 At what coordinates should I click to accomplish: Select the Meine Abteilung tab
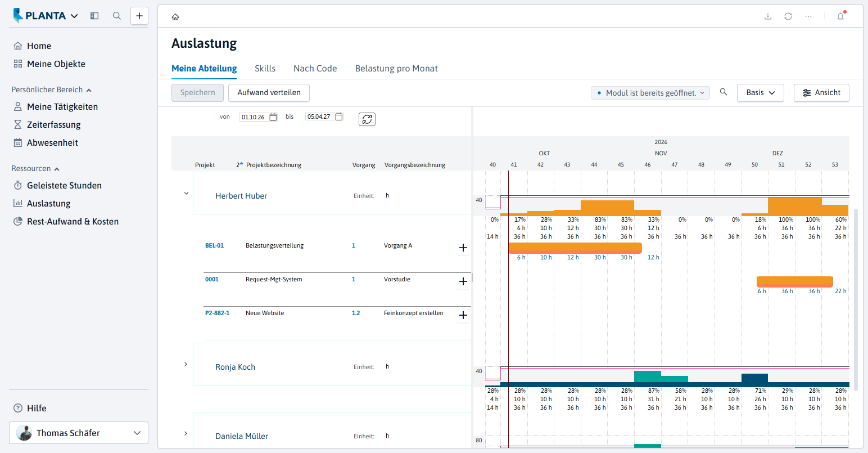(204, 69)
